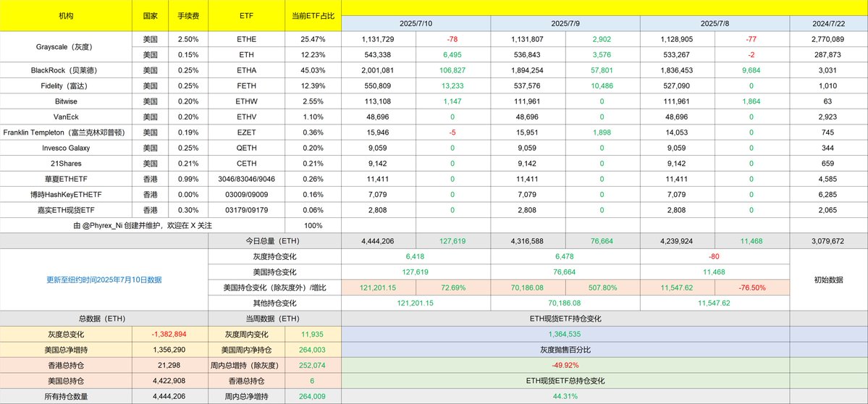Select the 机构 column header
This screenshot has height=404, width=868.
coord(66,16)
